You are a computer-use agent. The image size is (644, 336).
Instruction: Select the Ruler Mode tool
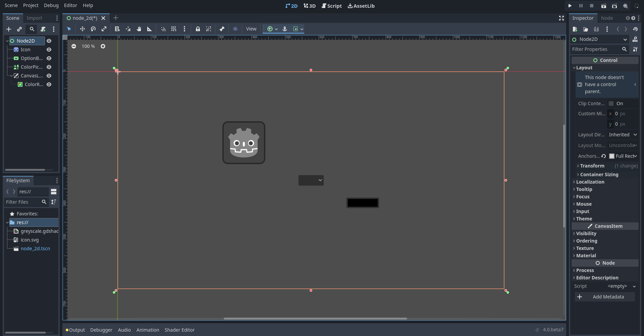[x=149, y=29]
